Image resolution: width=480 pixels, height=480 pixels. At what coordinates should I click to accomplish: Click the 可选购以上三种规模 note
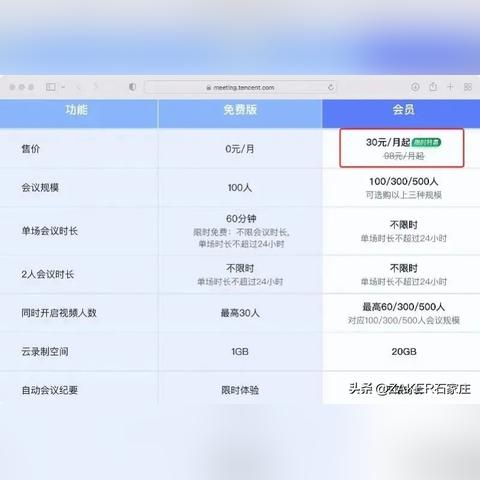pos(404,195)
